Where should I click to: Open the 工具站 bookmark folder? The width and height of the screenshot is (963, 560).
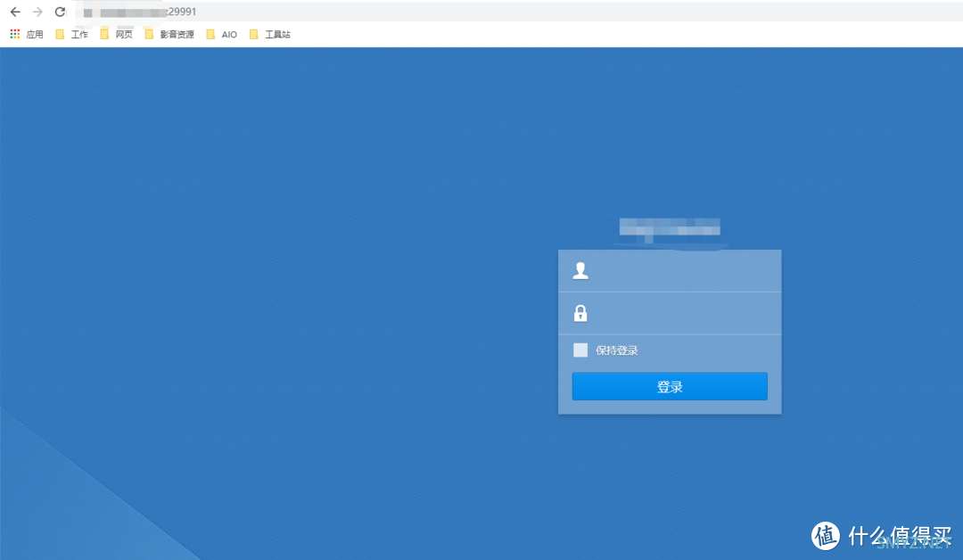[269, 35]
